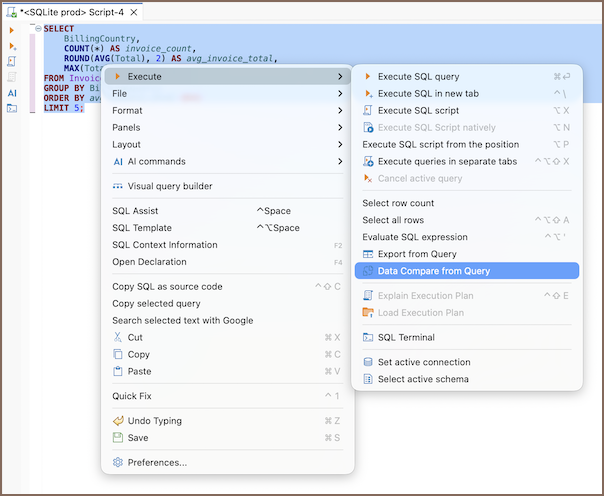Screen dimensions: 604x496
Task: Click Undo Typing menu entry
Action: coord(154,421)
